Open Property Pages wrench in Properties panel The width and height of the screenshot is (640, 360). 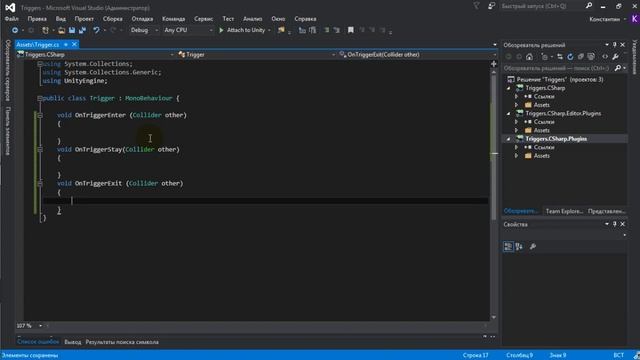point(533,247)
